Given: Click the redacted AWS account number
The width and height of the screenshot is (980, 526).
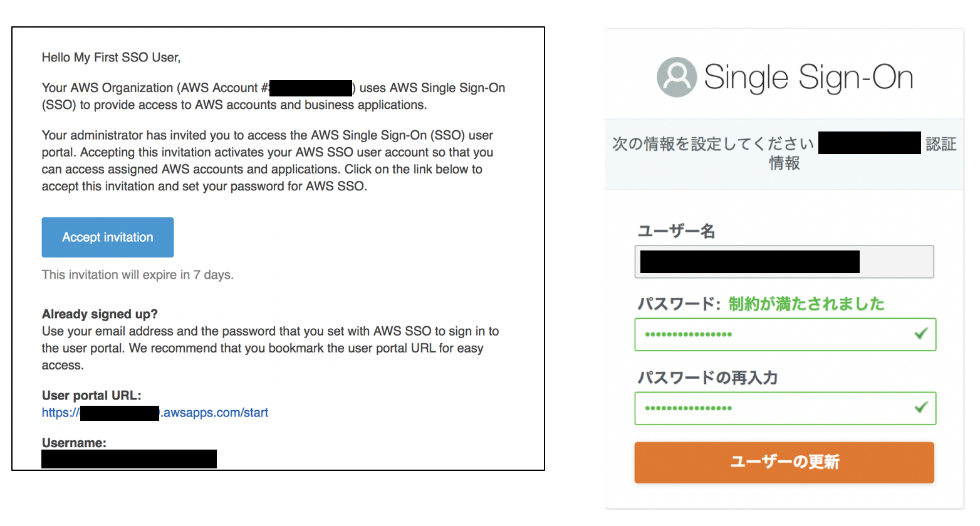Looking at the screenshot, I should click(311, 88).
